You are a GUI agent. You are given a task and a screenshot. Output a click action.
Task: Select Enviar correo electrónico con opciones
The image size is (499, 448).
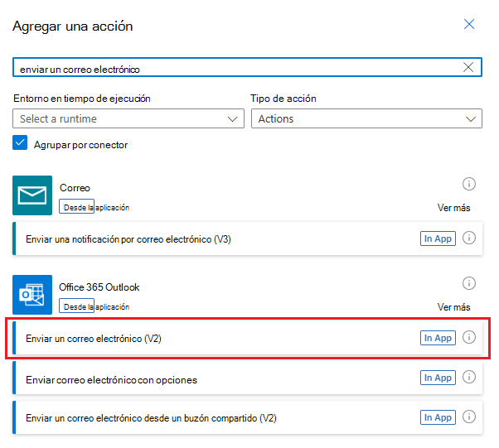pyautogui.click(x=247, y=378)
